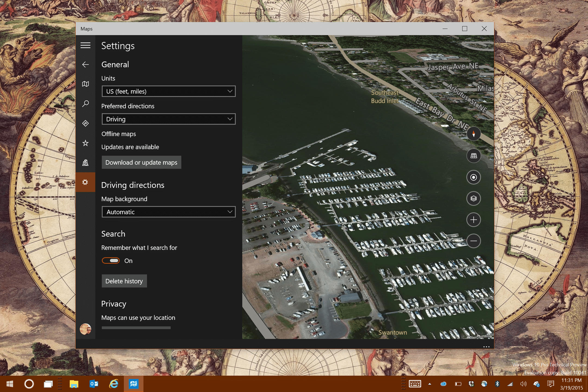Zoom in with the plus button
The image size is (588, 392).
[474, 220]
